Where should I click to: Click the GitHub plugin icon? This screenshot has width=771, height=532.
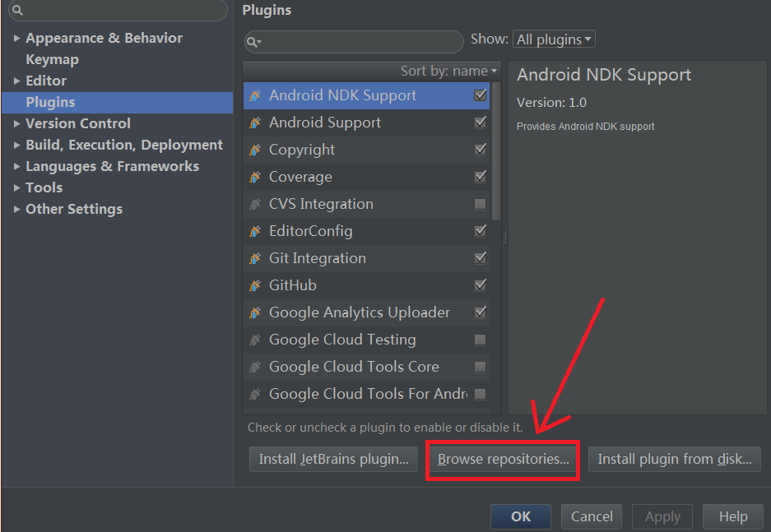point(255,285)
